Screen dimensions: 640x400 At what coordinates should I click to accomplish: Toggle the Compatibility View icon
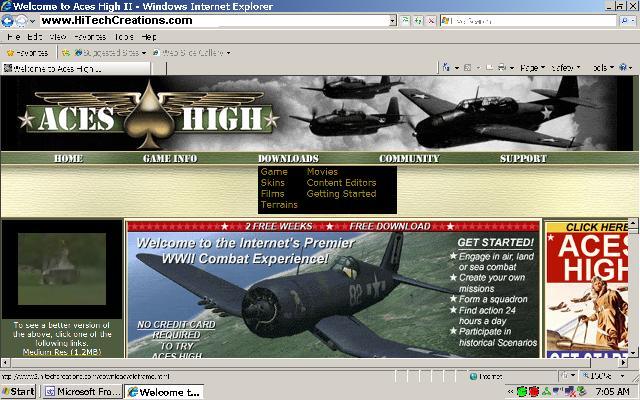(x=405, y=20)
